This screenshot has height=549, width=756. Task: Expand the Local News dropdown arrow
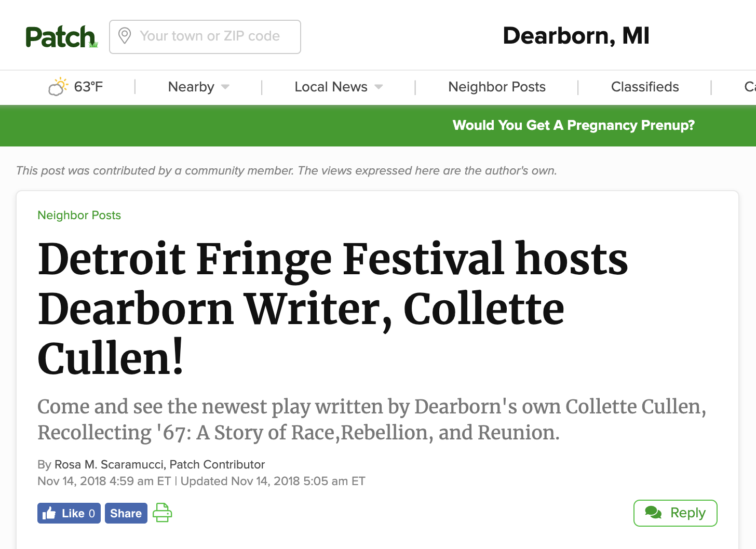coord(379,87)
